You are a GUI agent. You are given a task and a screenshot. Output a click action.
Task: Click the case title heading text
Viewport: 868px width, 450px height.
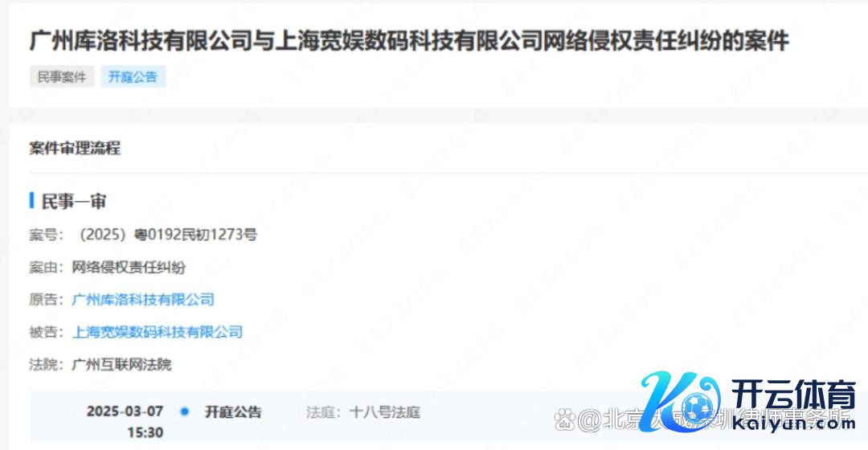409,41
